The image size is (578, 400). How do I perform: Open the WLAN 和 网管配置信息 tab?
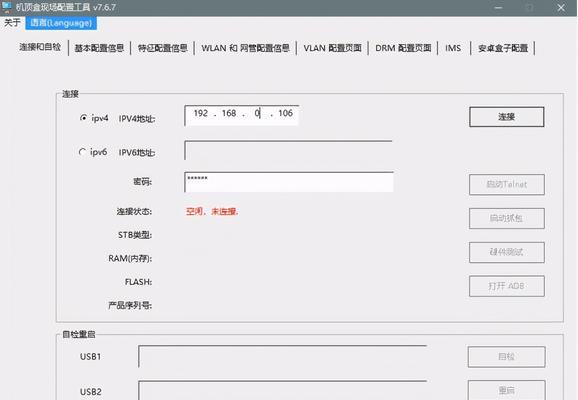(245, 48)
